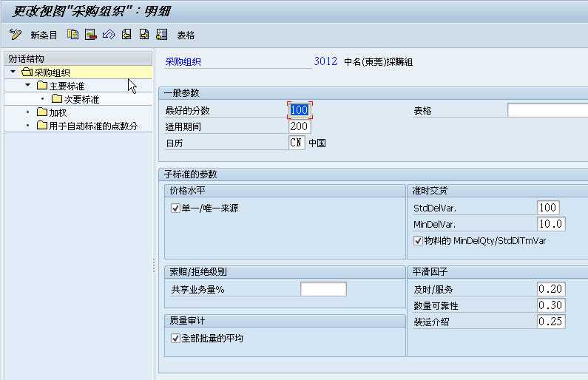Click the 表格 input field in 一般参数
This screenshot has height=380, width=588.
547,110
